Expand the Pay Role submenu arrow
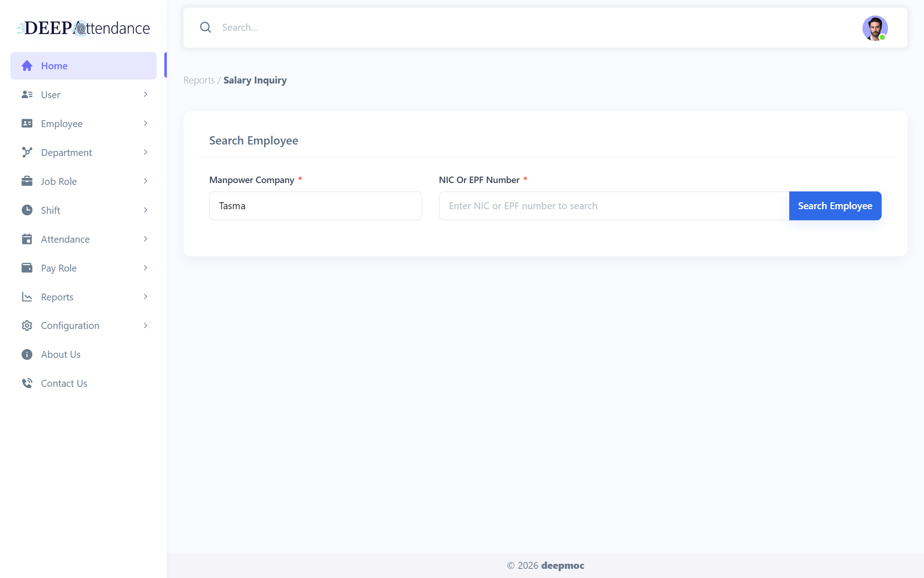This screenshot has height=578, width=924. point(145,268)
